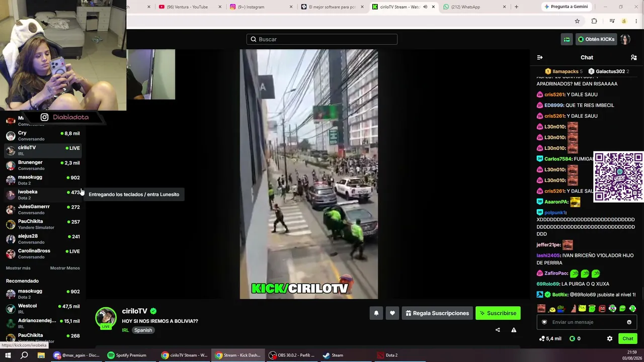The image size is (644, 362).
Task: Open Steam from the taskbar
Action: 333,355
